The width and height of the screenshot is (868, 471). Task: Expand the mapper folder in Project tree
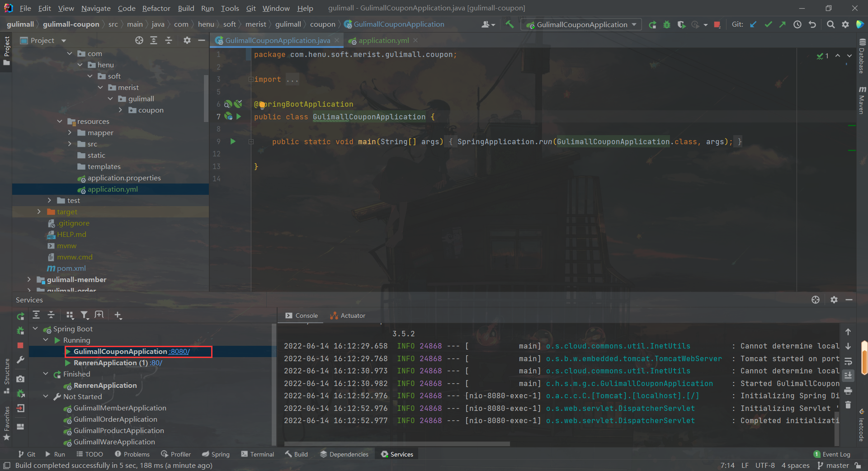coord(70,132)
